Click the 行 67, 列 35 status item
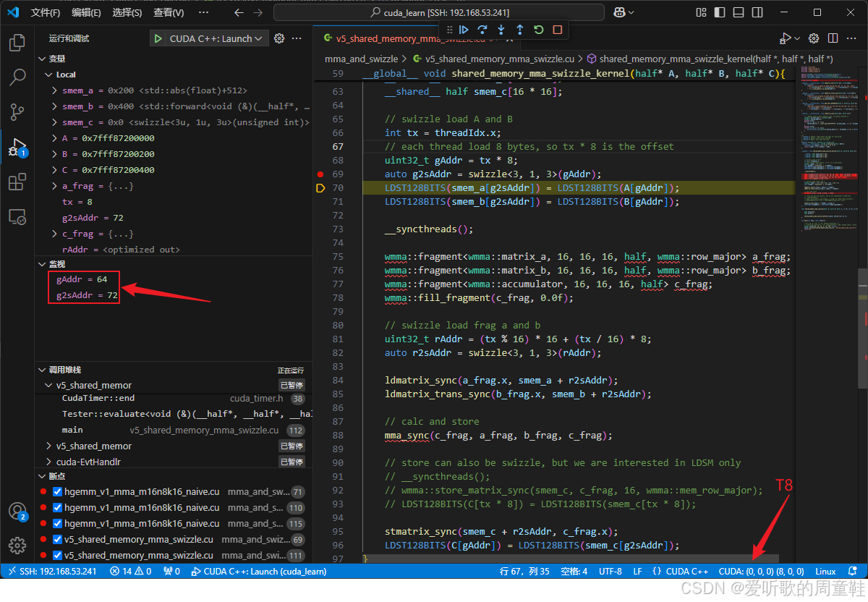Viewport: 868px width, 602px height. (524, 571)
